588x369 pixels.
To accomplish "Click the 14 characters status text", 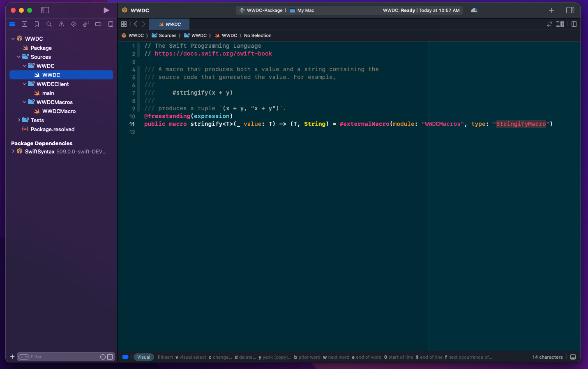I will point(547,357).
